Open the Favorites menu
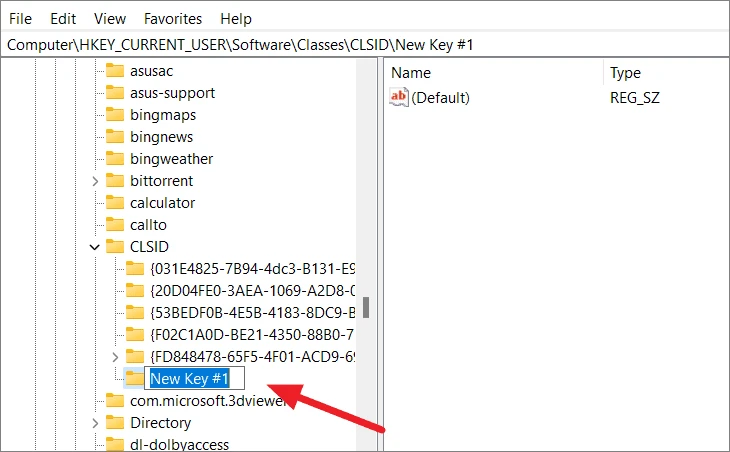 tap(171, 18)
